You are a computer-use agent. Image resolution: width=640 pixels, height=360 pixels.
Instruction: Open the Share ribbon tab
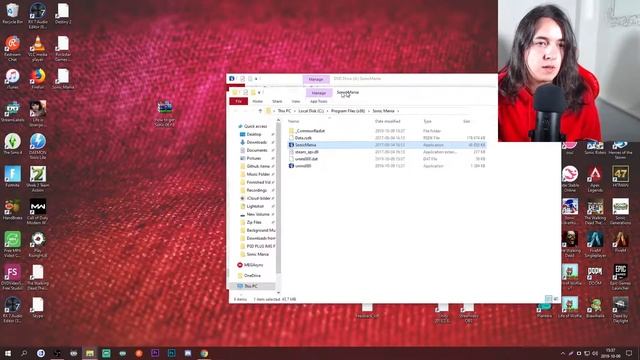point(277,101)
